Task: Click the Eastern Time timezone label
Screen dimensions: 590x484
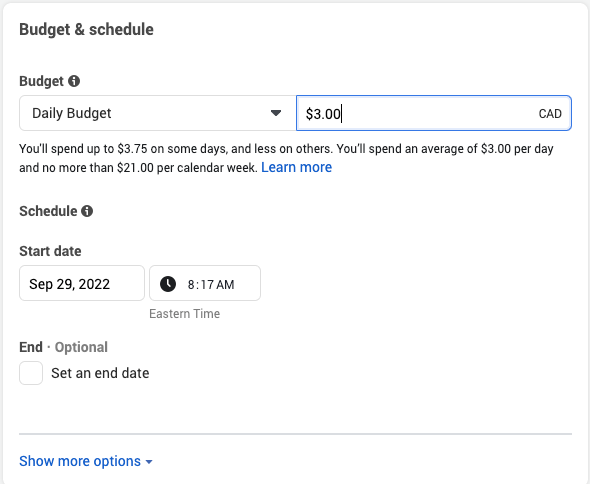Action: (x=184, y=314)
